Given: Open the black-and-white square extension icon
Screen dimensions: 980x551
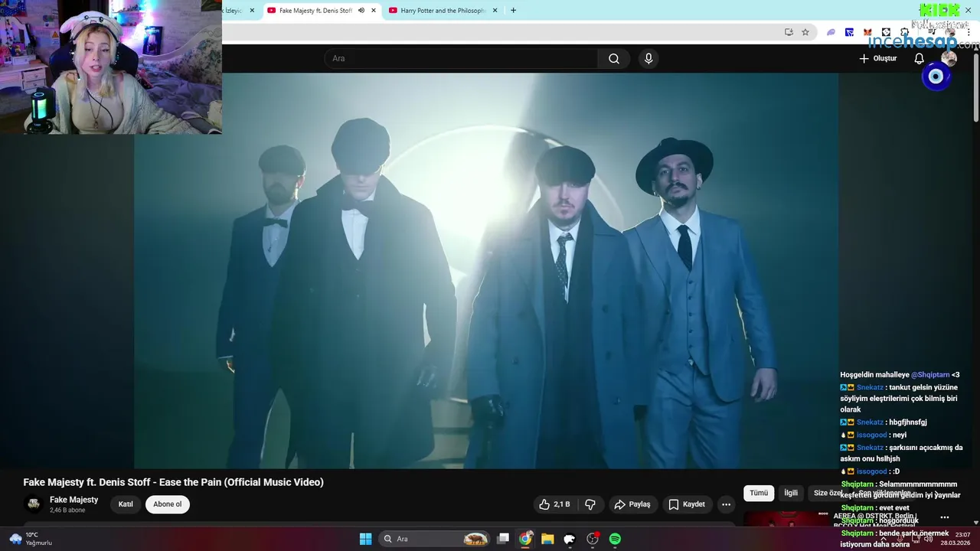Looking at the screenshot, I should pyautogui.click(x=886, y=32).
